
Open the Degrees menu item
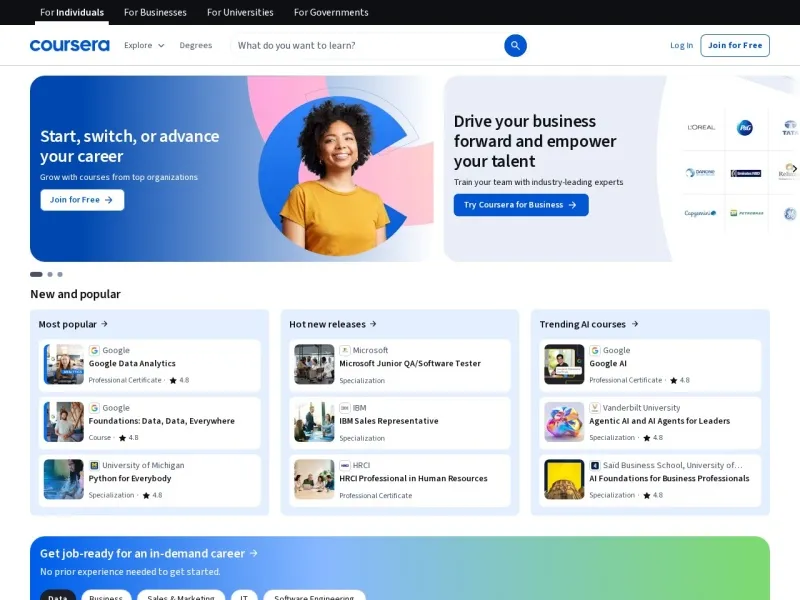[x=196, y=45]
